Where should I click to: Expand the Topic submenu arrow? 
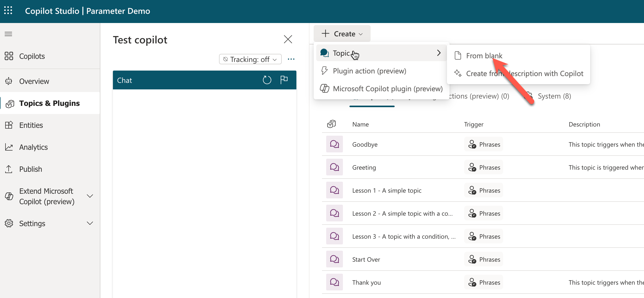click(x=439, y=53)
